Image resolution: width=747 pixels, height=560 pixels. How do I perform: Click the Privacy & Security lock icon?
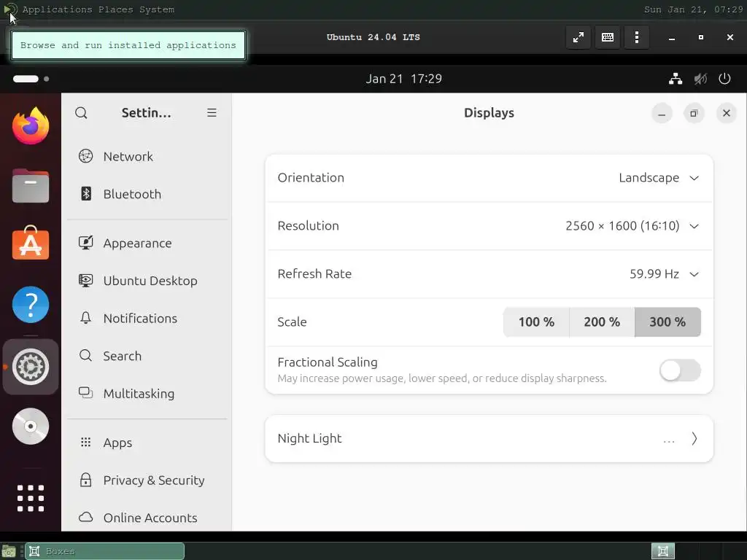click(x=86, y=480)
